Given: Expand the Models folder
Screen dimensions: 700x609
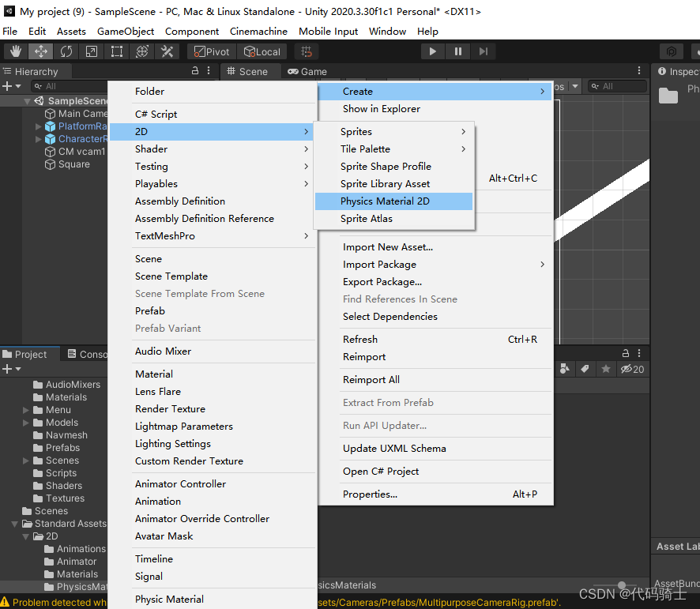Looking at the screenshot, I should (26, 423).
